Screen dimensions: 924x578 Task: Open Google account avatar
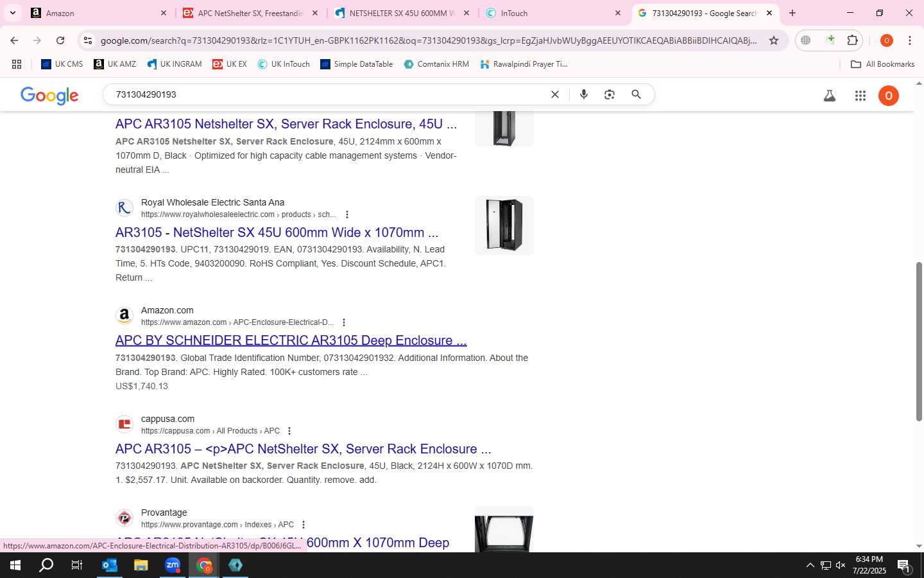[x=889, y=96]
